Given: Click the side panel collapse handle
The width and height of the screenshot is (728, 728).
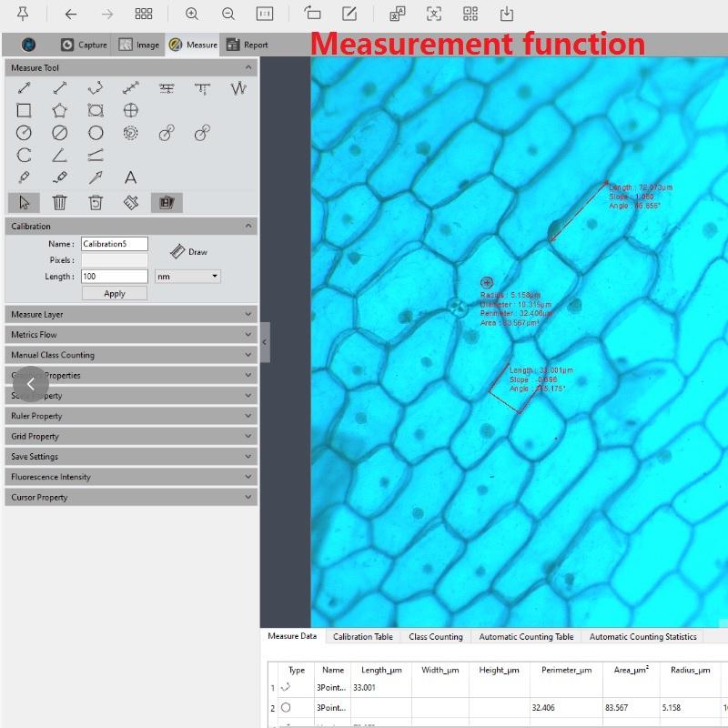Looking at the screenshot, I should pyautogui.click(x=265, y=342).
